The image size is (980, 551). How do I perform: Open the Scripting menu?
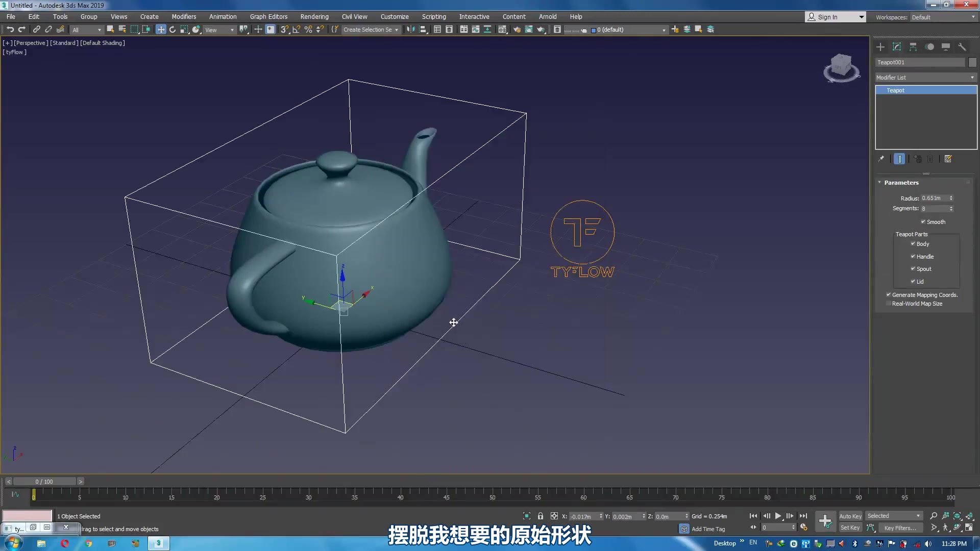pos(433,16)
